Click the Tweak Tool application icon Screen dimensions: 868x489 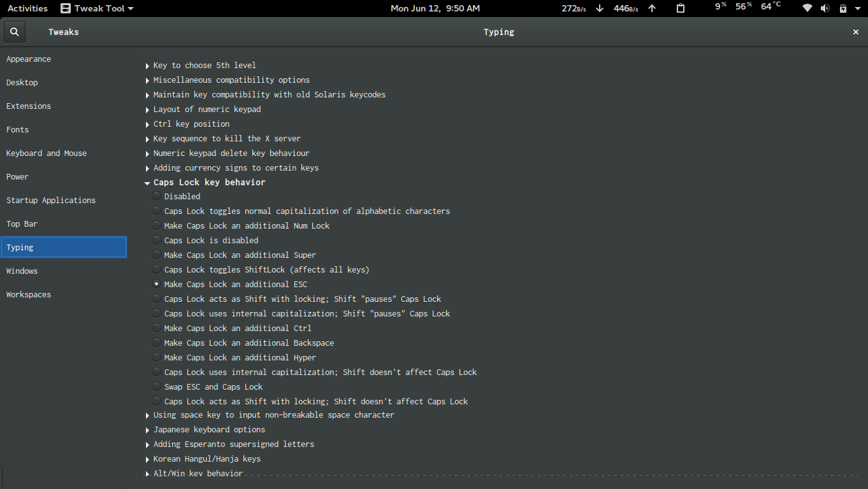pos(66,8)
